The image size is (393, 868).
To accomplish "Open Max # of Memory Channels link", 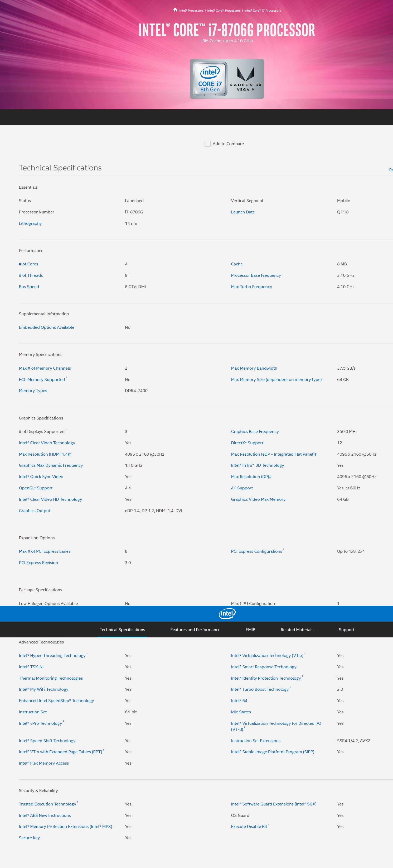I will point(45,368).
